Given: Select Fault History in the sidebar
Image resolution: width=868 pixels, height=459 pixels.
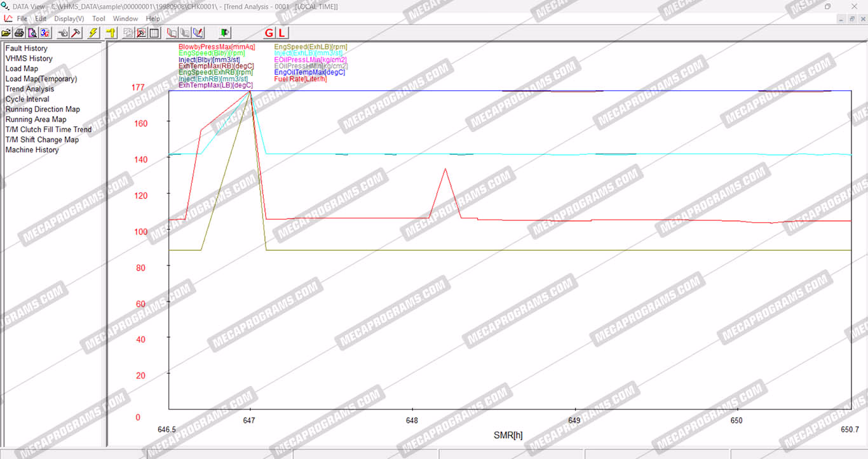Looking at the screenshot, I should point(26,48).
